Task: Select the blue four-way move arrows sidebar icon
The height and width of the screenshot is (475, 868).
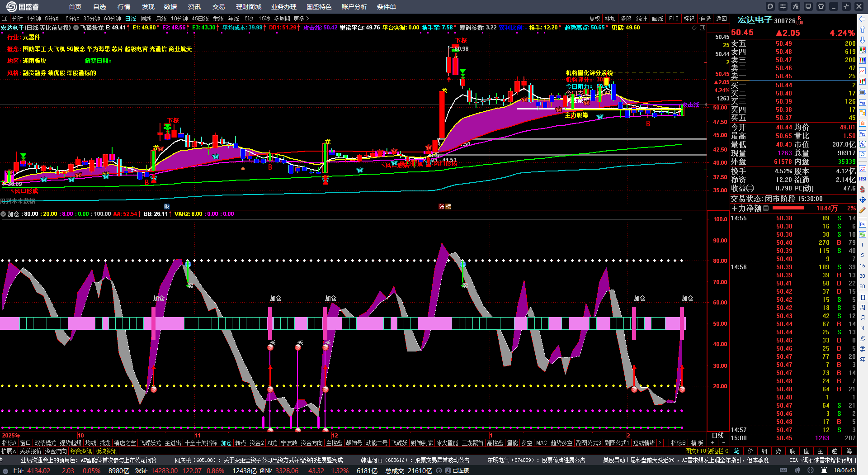Action: [863, 199]
